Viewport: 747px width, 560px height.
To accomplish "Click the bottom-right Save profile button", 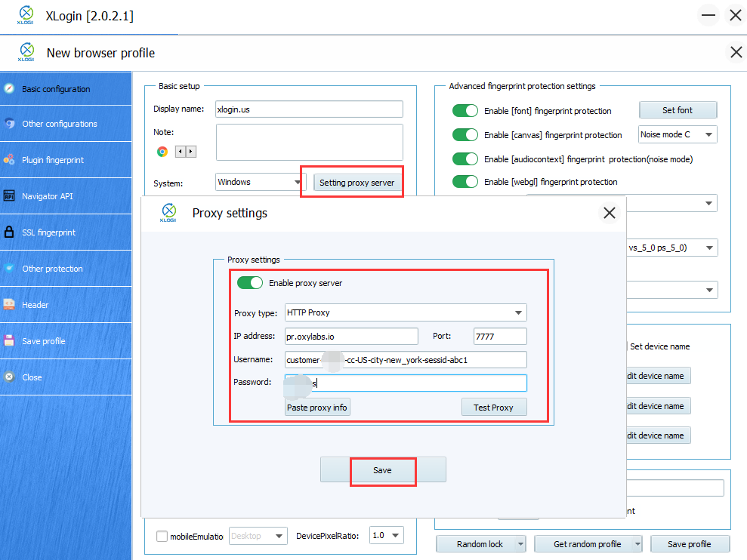I will point(690,544).
